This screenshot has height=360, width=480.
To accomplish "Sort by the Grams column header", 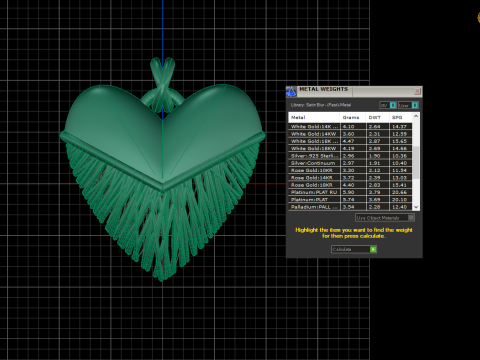I will [x=353, y=117].
